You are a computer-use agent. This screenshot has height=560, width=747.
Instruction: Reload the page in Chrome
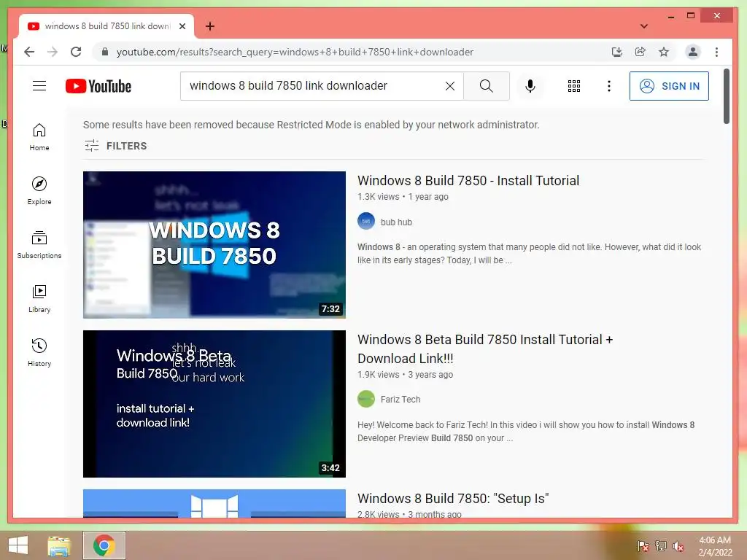pyautogui.click(x=76, y=52)
